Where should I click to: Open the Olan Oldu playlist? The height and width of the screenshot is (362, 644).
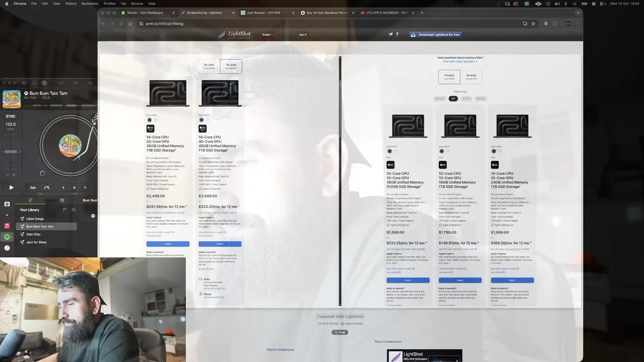(46, 234)
